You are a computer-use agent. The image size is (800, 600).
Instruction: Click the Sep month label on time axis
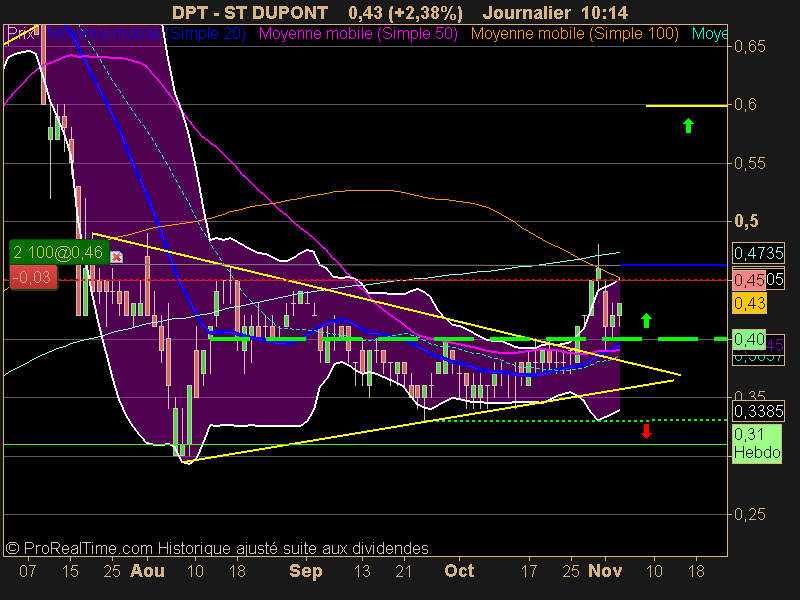306,570
